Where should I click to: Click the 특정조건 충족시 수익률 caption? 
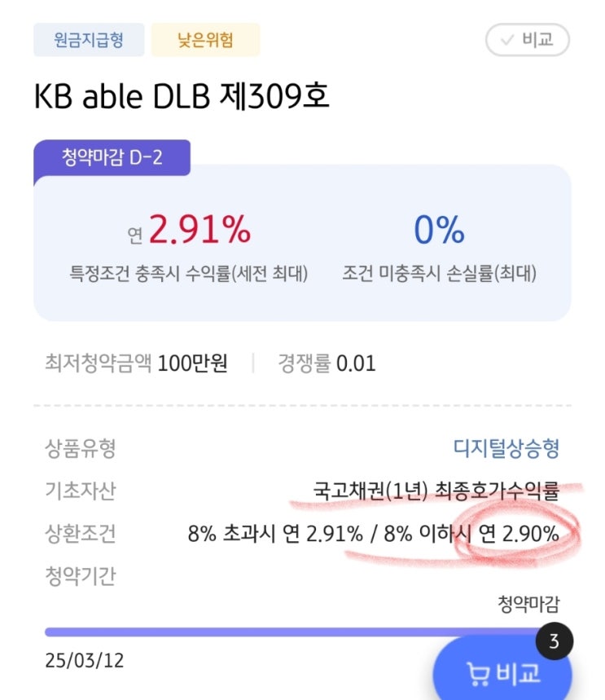(x=189, y=275)
